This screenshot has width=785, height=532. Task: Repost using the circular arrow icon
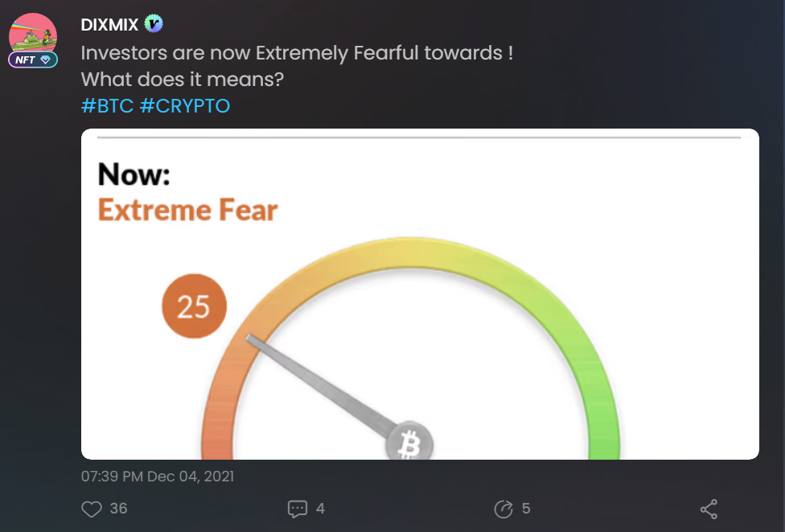point(503,509)
